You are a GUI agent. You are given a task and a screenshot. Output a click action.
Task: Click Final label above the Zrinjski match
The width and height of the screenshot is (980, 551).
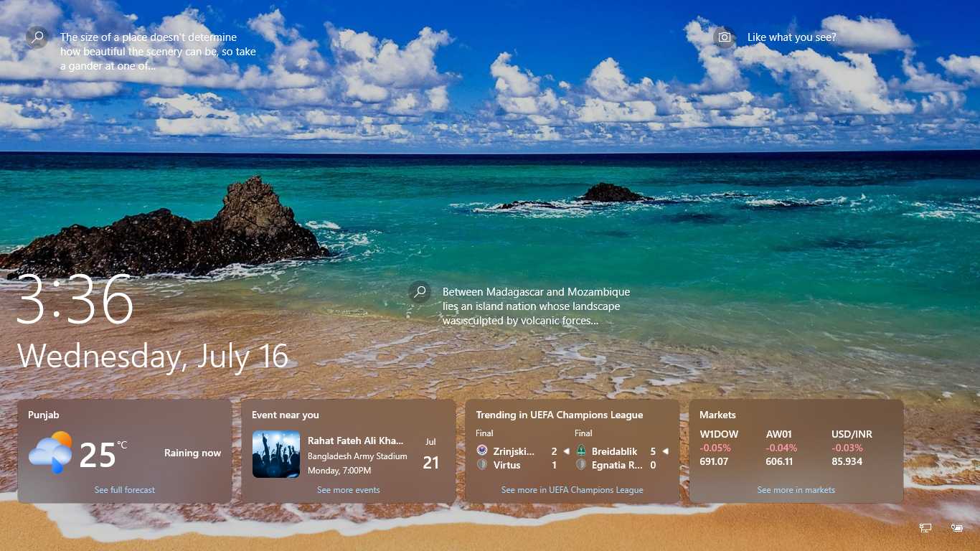(485, 433)
